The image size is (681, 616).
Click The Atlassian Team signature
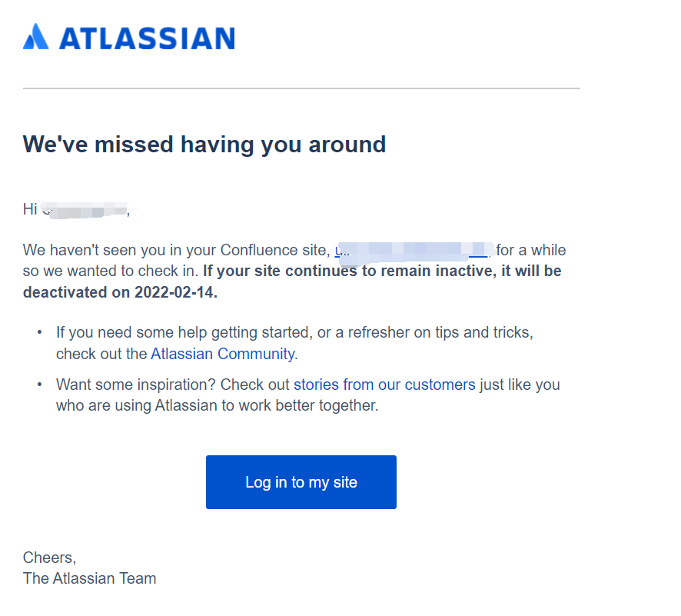click(89, 578)
